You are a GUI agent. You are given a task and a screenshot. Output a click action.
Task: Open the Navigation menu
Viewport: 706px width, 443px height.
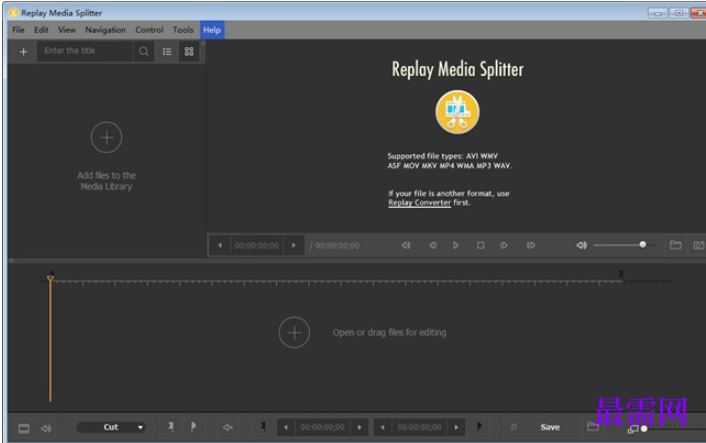105,30
